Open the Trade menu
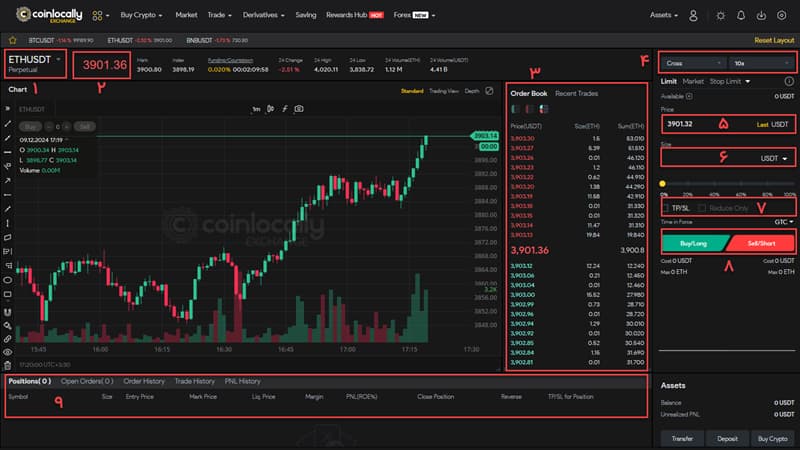This screenshot has width=800, height=450. tap(219, 15)
